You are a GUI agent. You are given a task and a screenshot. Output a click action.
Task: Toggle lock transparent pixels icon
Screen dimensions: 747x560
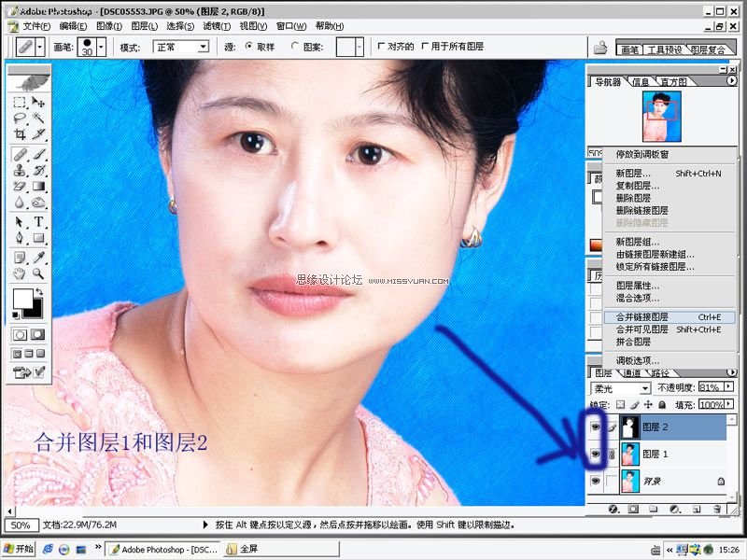coord(620,405)
